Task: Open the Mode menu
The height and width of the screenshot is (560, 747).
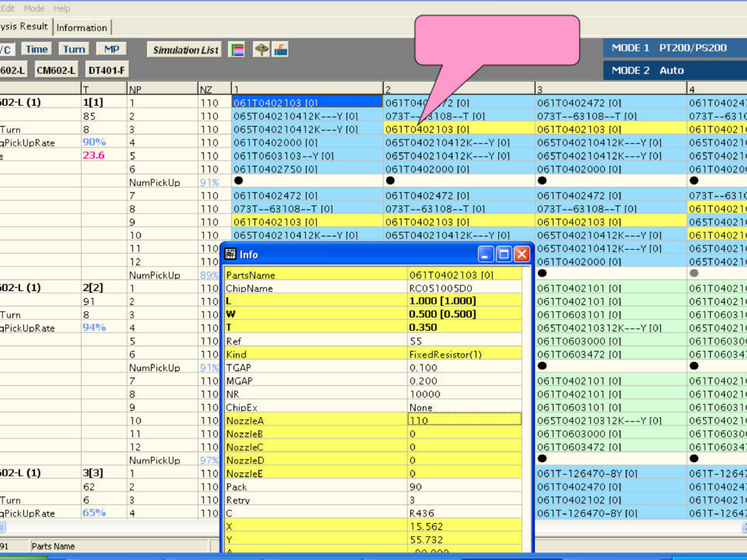Action: [34, 8]
